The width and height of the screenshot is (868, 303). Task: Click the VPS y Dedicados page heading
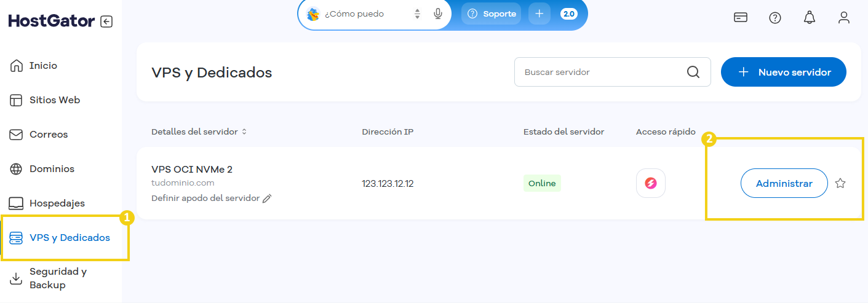[x=212, y=73]
